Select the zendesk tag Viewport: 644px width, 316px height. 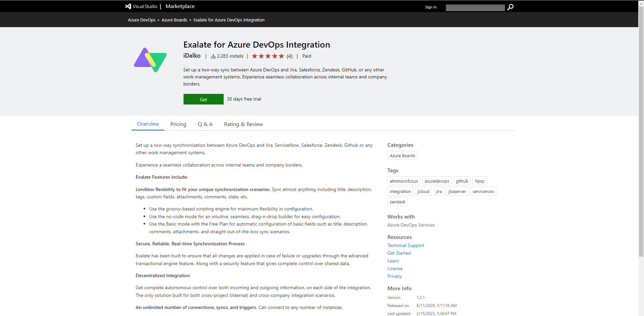pyautogui.click(x=397, y=201)
